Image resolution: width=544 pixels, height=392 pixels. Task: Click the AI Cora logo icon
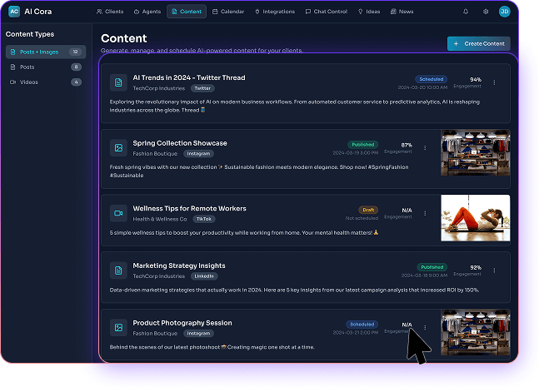pos(14,12)
